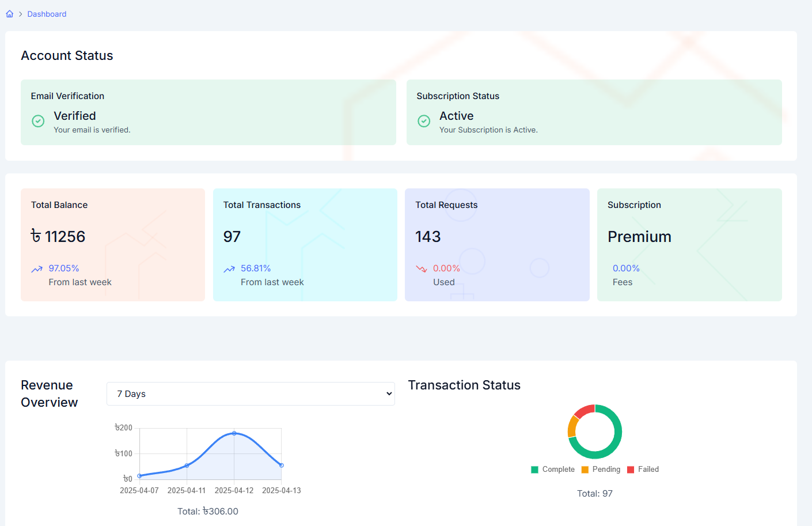The image size is (812, 526).
Task: Click the 2025-04-07 x-axis date label
Action: (139, 491)
